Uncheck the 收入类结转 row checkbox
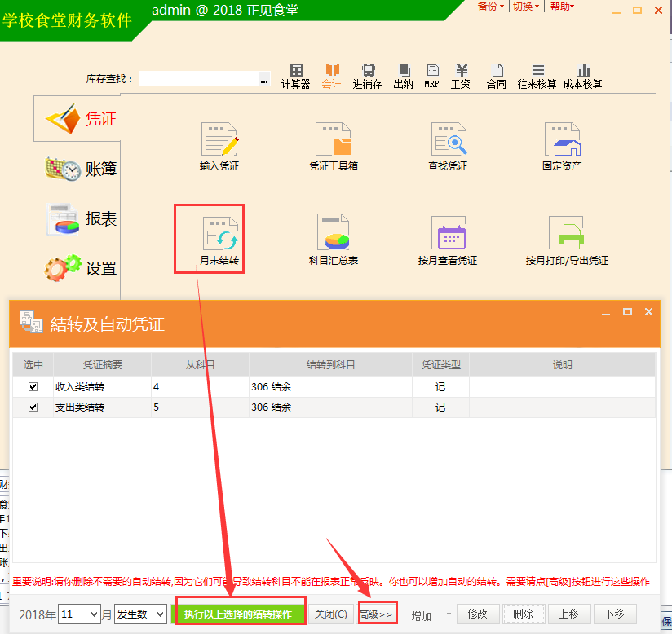Viewport: 672px width, 634px height. pos(33,387)
